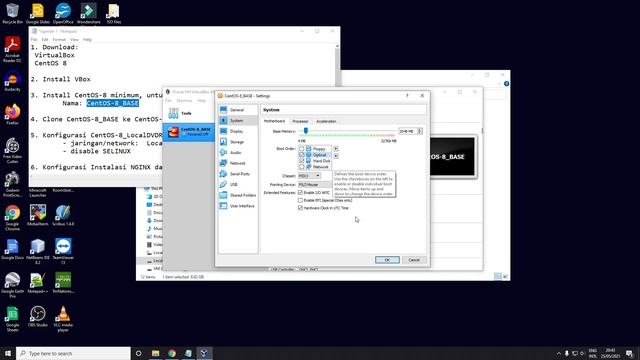Open VLC media player desktop shortcut
The image size is (640, 360).
[x=63, y=318]
